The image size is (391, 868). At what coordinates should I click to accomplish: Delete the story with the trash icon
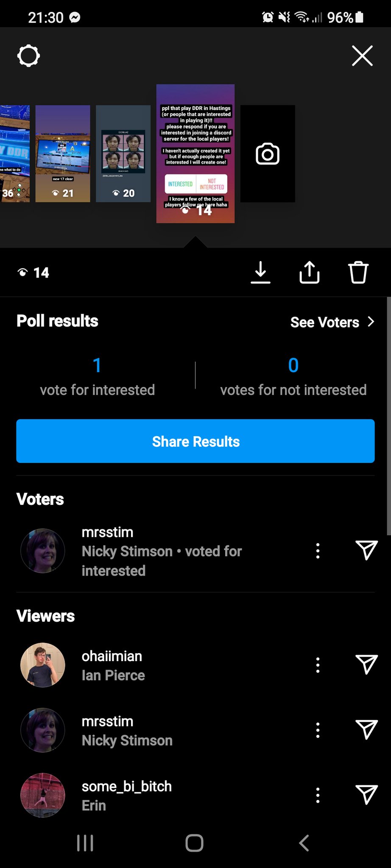pos(358,272)
